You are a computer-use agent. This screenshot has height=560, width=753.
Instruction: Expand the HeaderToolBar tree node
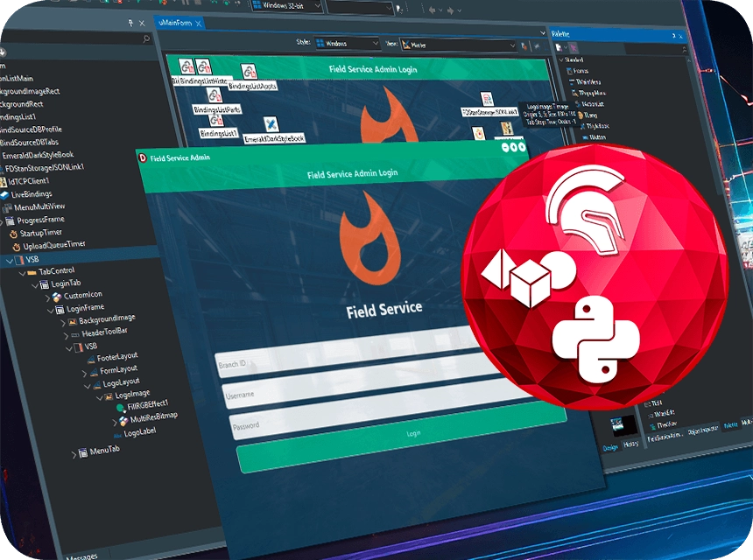pyautogui.click(x=64, y=333)
